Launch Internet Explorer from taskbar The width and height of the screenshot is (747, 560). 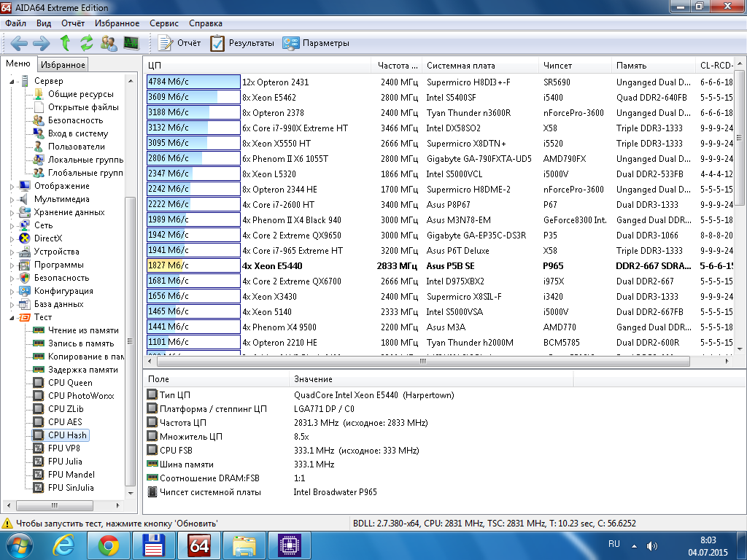[x=63, y=545]
